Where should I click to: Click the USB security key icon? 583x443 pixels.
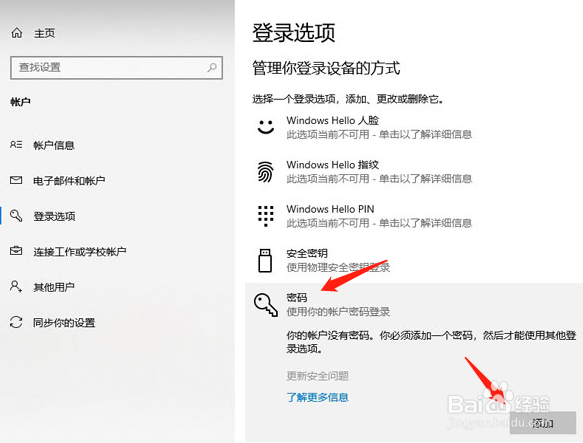265,260
